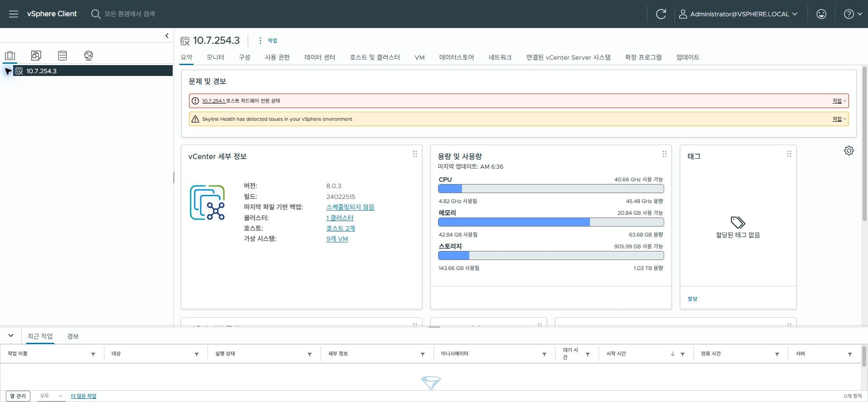Click the CPU usage bar

click(551, 189)
